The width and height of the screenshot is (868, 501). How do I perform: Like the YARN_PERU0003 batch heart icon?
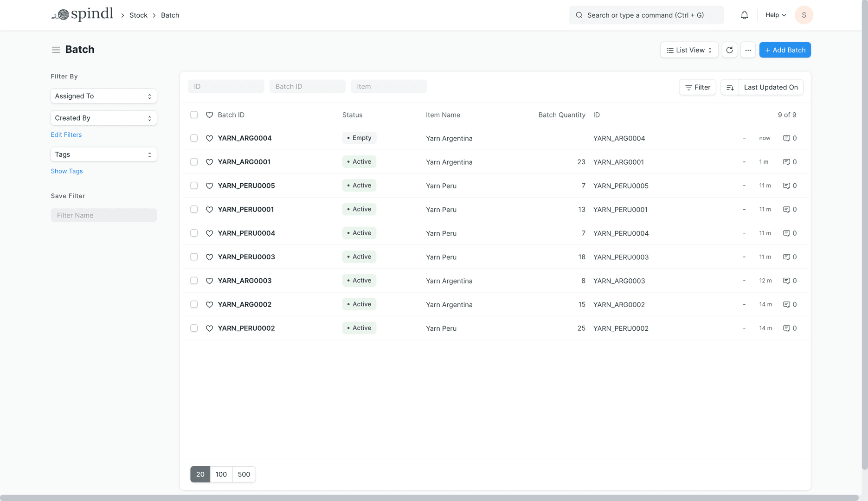coord(209,257)
